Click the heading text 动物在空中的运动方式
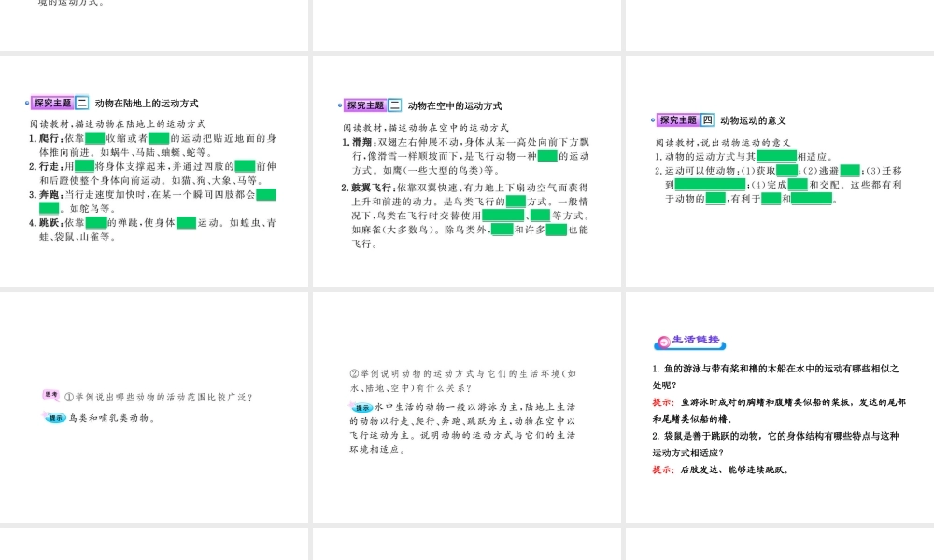The height and width of the screenshot is (560, 934). 455,105
